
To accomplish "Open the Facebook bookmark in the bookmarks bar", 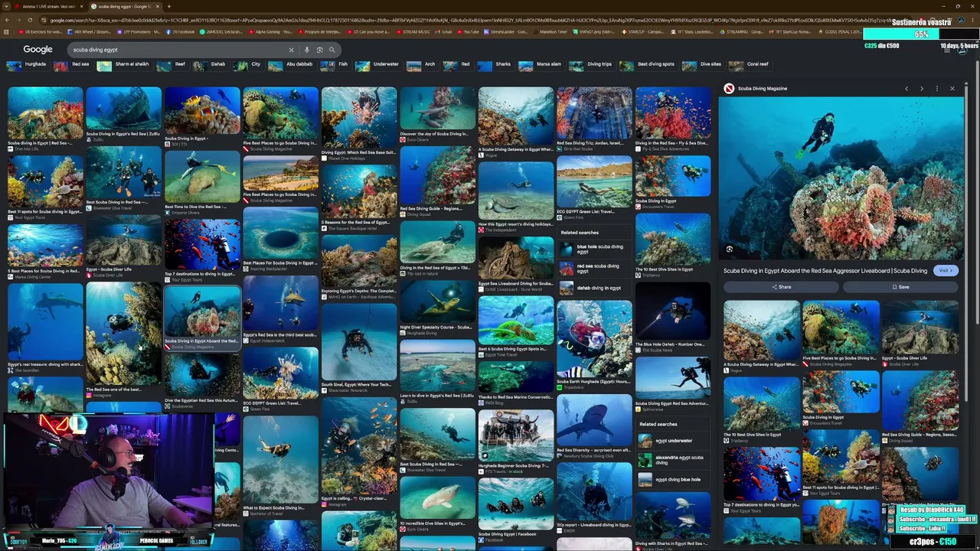I will (181, 32).
